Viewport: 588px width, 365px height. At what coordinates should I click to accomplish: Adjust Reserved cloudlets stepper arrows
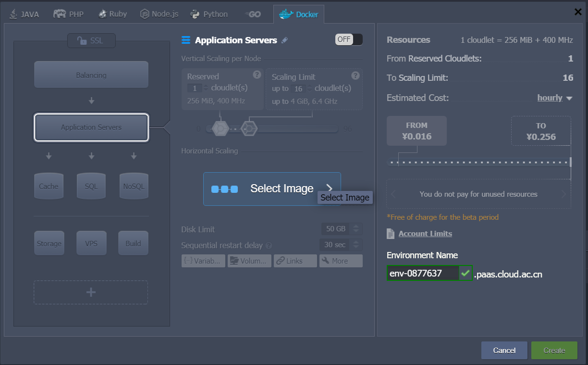point(206,88)
